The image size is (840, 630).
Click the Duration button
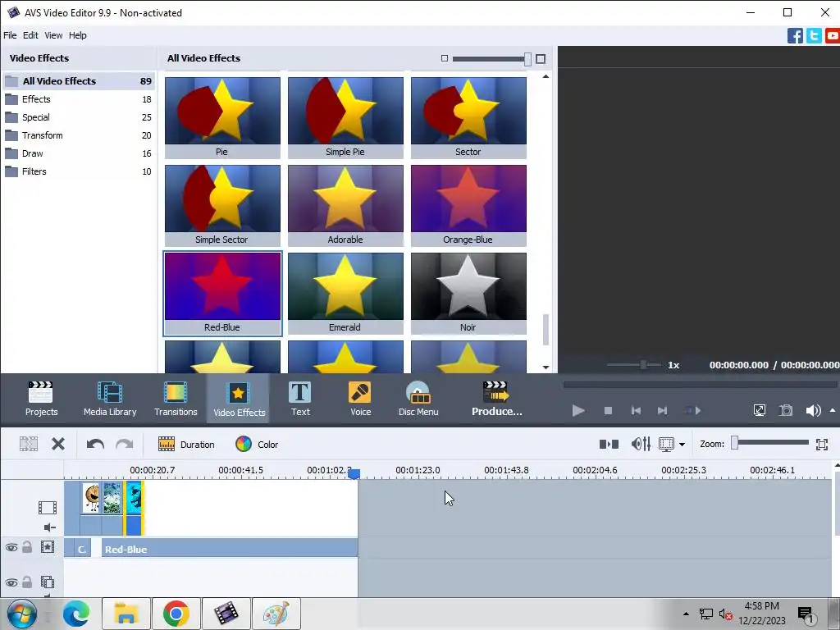[186, 444]
